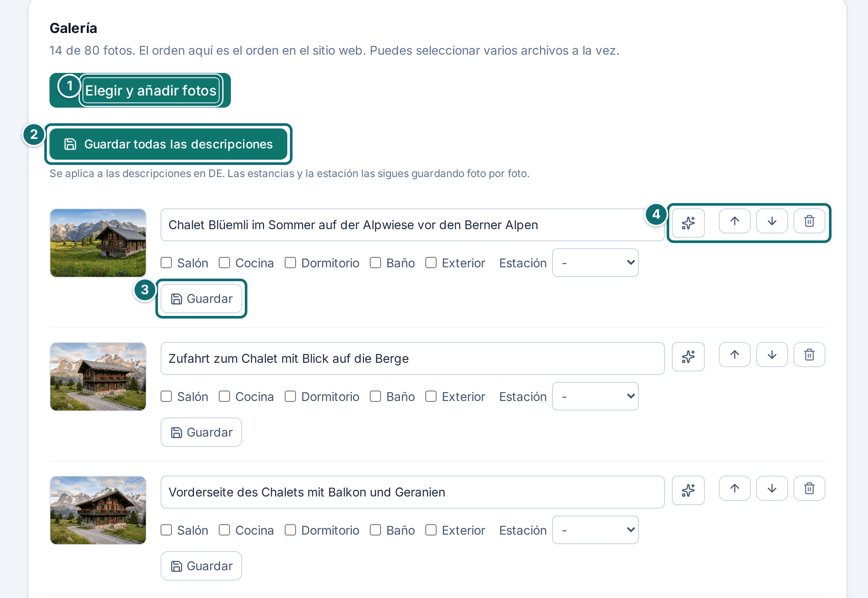Open Estación dropdown for the first photo

coord(595,263)
